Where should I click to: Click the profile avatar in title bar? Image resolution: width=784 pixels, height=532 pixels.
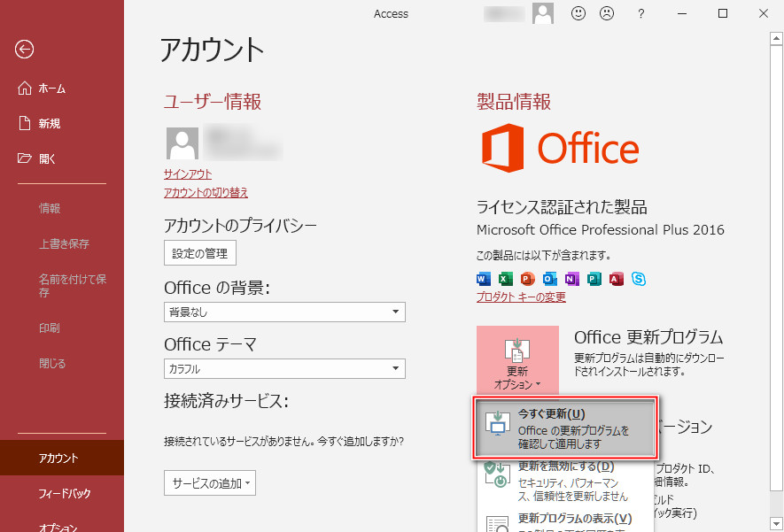point(542,13)
